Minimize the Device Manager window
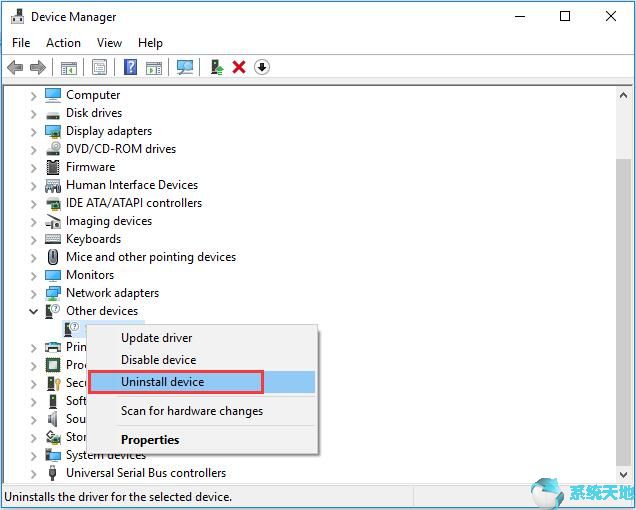The height and width of the screenshot is (510, 636). (520, 17)
